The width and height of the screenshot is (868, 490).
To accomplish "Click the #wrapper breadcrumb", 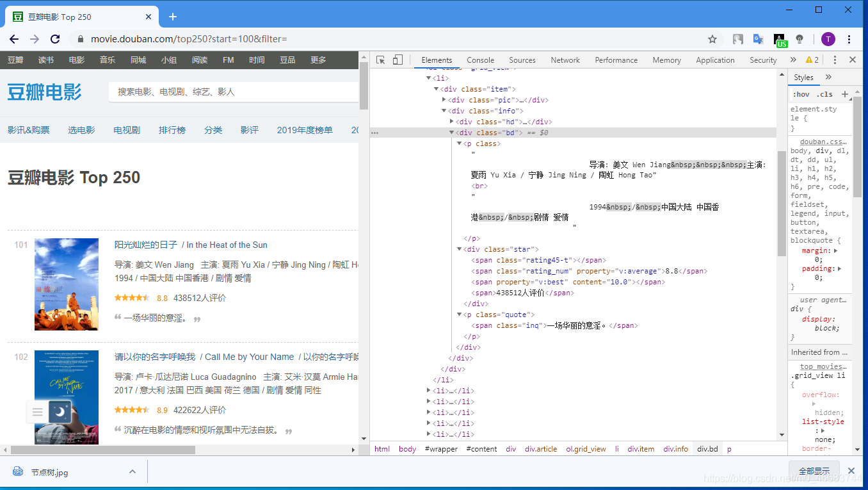I will pos(441,449).
